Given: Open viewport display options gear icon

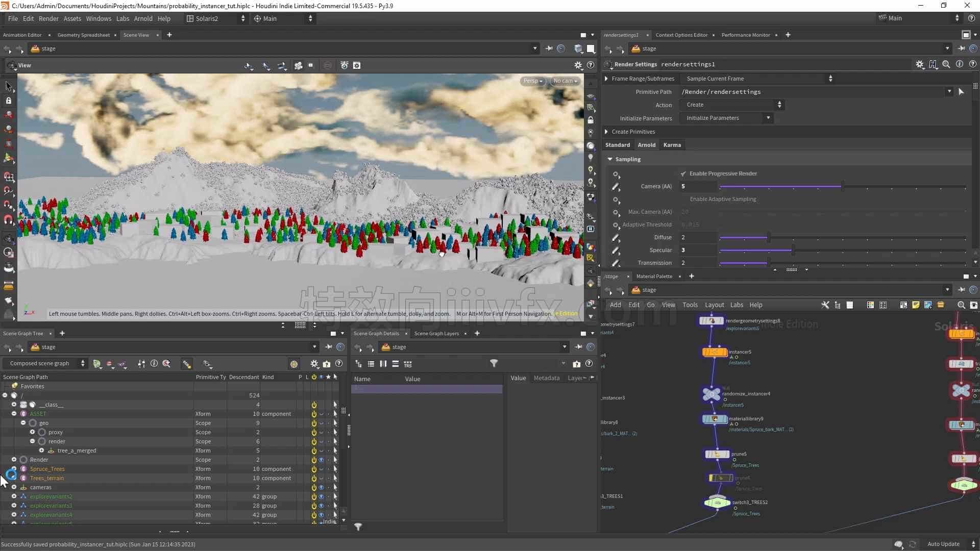Looking at the screenshot, I should (578, 65).
